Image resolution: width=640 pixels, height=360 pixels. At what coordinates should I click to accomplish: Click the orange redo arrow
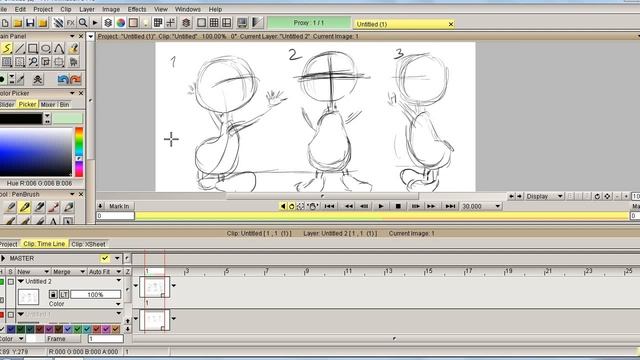click(75, 79)
